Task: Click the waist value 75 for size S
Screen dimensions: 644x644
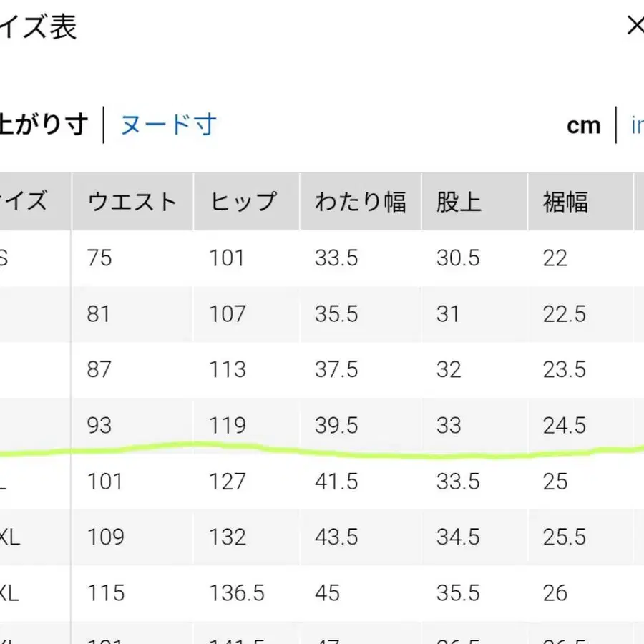Action: click(x=99, y=258)
